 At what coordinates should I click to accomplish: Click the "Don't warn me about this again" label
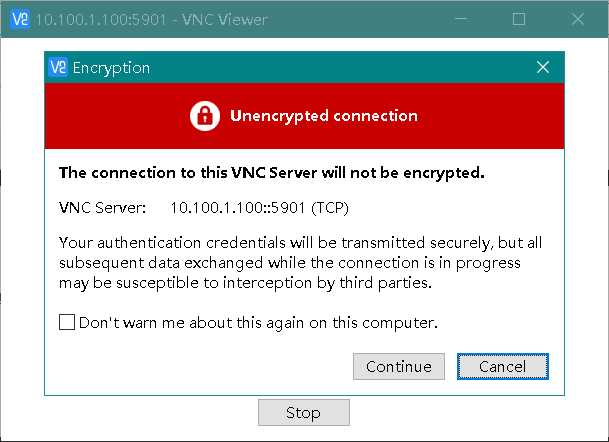point(258,323)
